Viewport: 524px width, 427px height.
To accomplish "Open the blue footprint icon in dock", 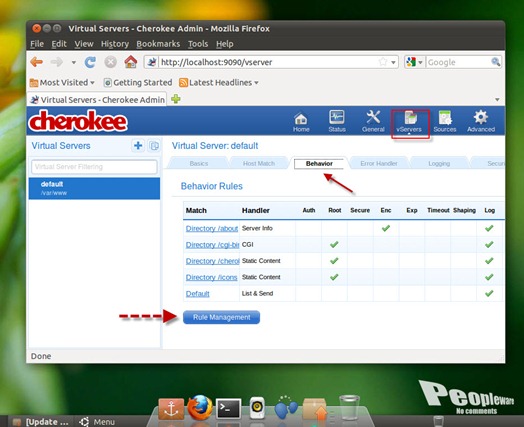I will (286, 407).
